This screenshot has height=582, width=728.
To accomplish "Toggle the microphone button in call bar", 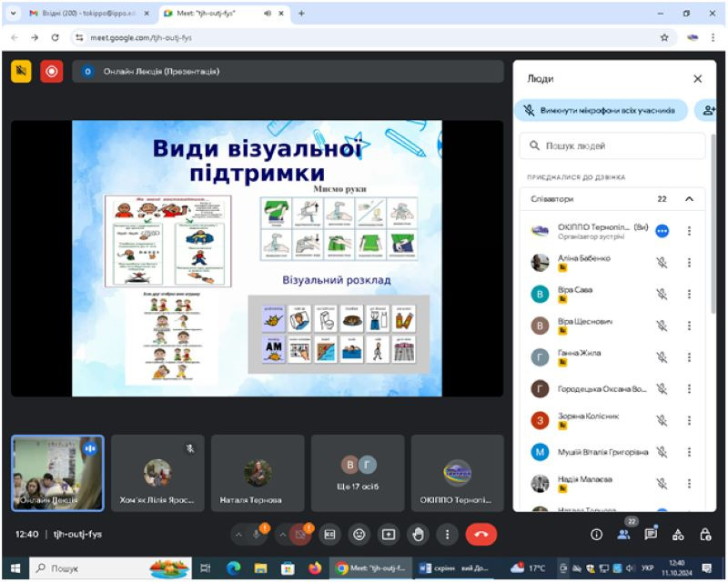I will [257, 535].
